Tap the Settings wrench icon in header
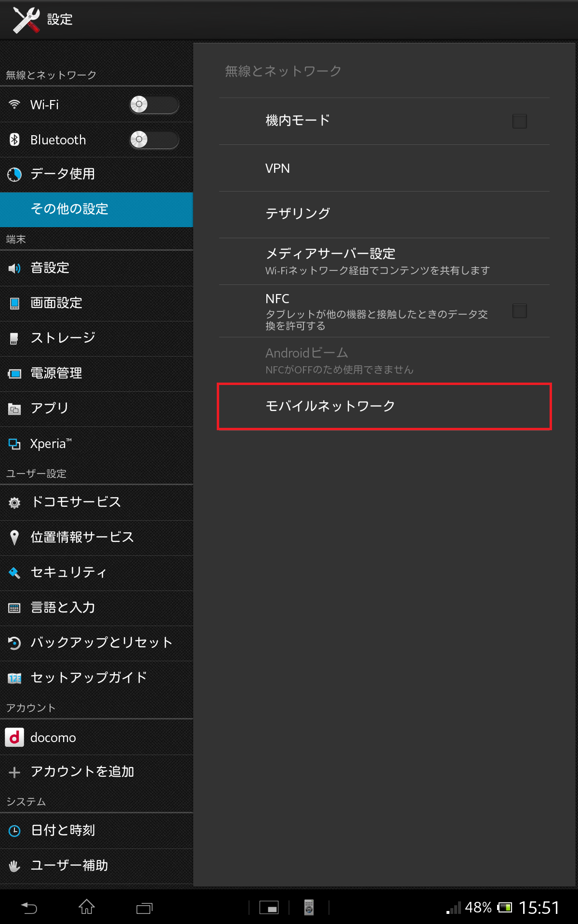This screenshot has width=578, height=924. (26, 20)
